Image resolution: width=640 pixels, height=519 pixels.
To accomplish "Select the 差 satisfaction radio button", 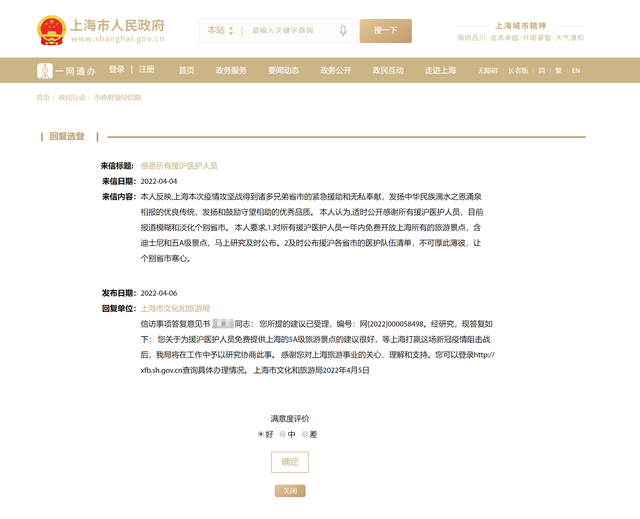I will pos(305,434).
